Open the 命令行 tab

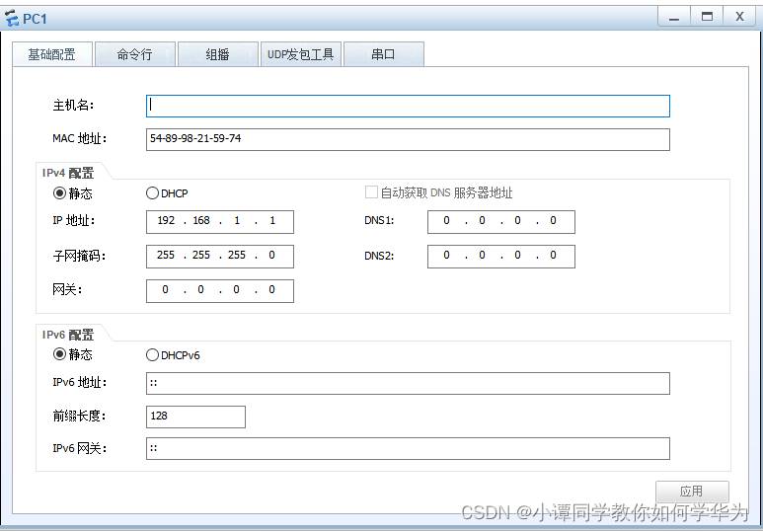[135, 54]
